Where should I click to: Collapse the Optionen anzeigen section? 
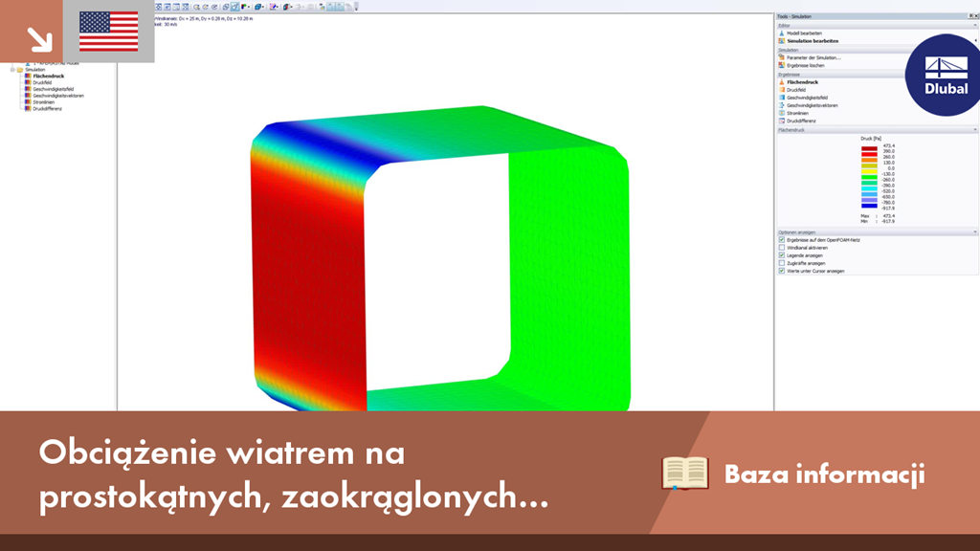(973, 233)
